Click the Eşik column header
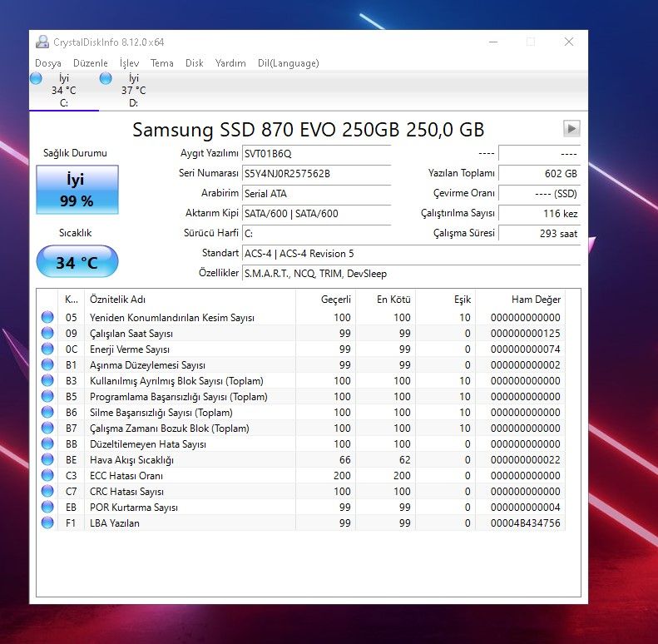 pyautogui.click(x=446, y=300)
